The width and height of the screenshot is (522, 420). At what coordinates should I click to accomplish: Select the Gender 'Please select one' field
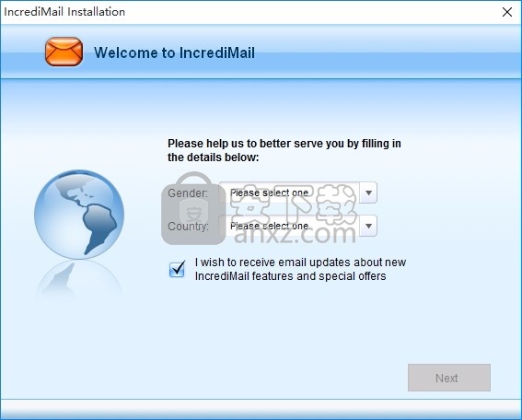(x=298, y=192)
